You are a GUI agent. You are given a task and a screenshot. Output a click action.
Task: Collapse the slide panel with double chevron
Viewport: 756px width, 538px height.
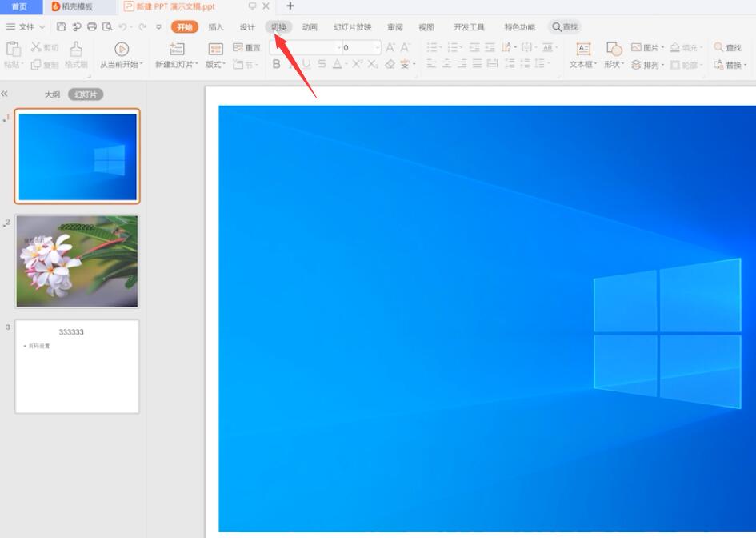(4, 94)
